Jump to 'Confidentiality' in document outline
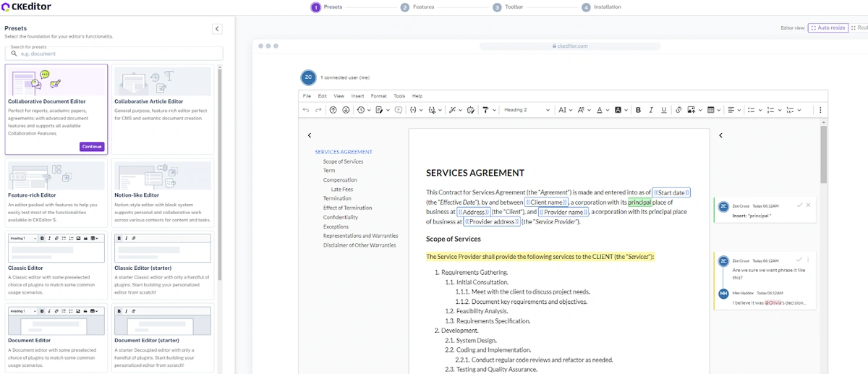Viewport: 868px width, 374px height. 340,217
